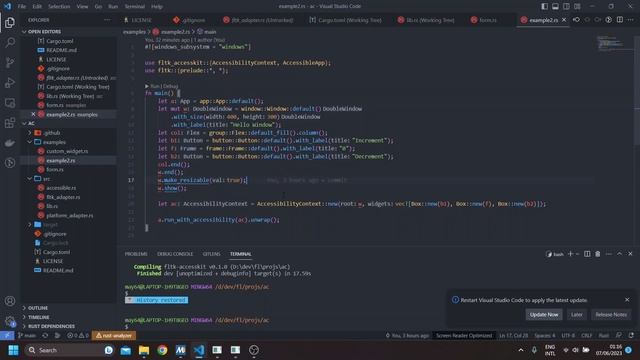Open the Windows Start menu
The width and height of the screenshot is (640, 360).
(x=13, y=350)
